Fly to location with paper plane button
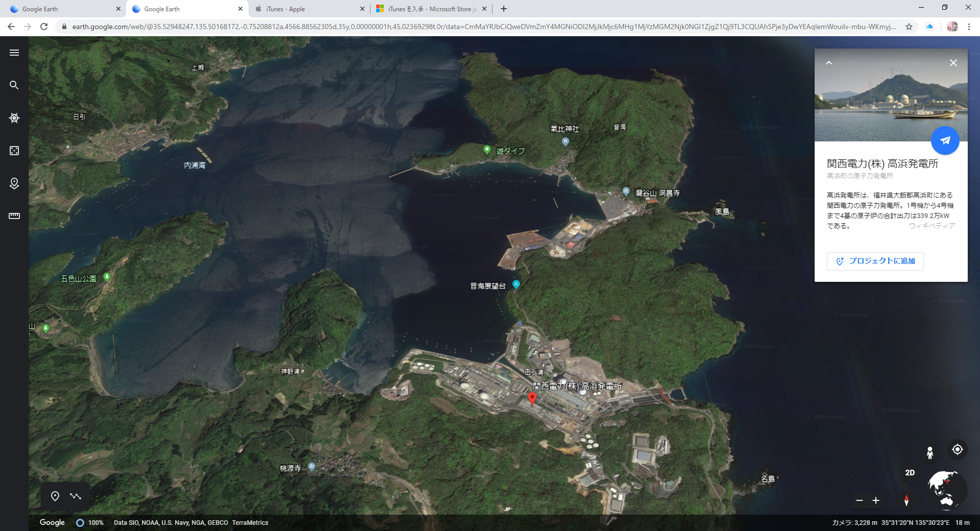The image size is (980, 531). point(945,140)
